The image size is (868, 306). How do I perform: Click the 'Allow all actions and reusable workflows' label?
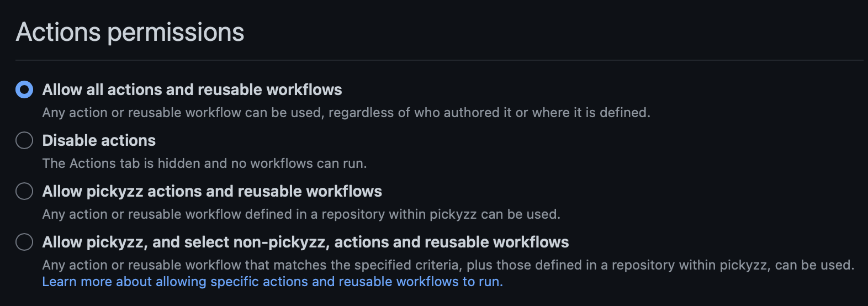click(192, 89)
